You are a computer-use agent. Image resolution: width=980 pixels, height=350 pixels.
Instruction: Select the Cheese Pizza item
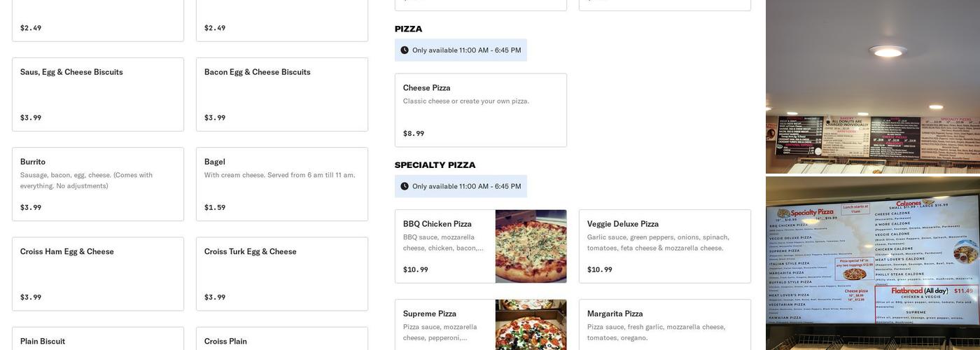[480, 110]
